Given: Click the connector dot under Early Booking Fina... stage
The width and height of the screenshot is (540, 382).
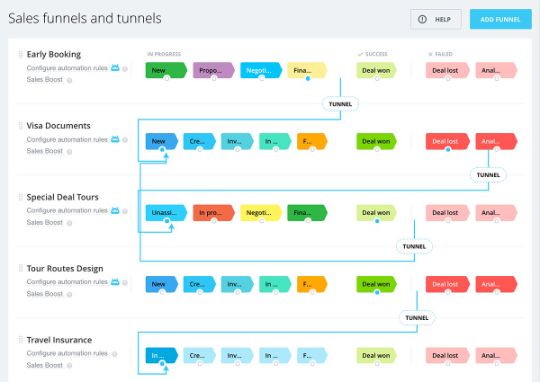Looking at the screenshot, I should pyautogui.click(x=308, y=79).
